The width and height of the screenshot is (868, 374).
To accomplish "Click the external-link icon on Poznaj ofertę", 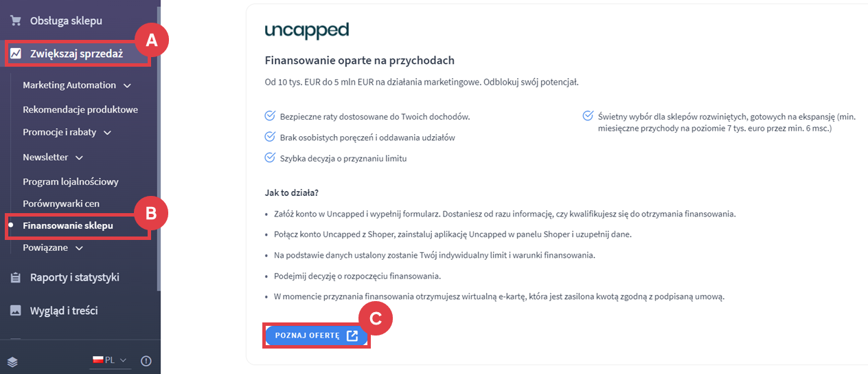I will 352,335.
